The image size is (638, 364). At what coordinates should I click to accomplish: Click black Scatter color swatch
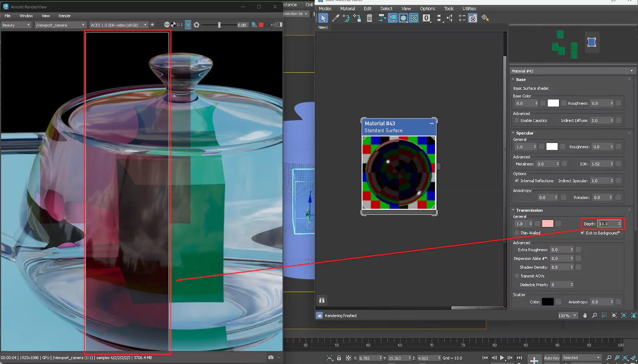tap(547, 302)
